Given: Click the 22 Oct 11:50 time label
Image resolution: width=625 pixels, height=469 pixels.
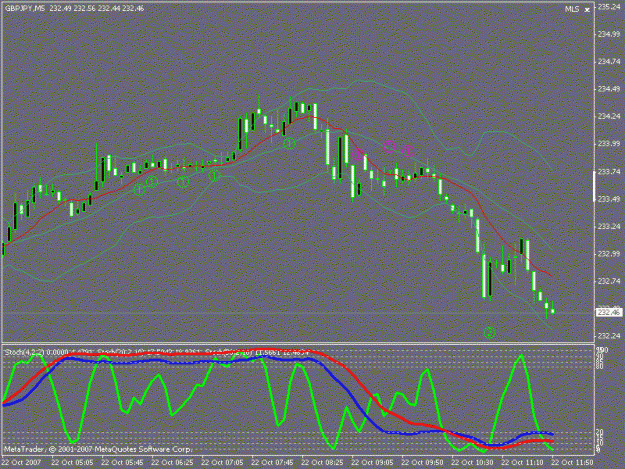Looking at the screenshot, I should click(572, 462).
